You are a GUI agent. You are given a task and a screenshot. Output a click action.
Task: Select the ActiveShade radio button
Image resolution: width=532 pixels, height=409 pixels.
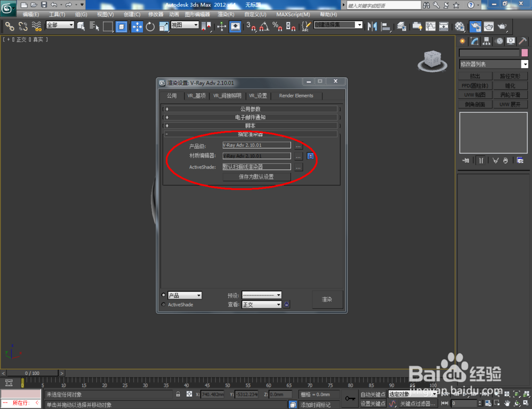pos(163,305)
